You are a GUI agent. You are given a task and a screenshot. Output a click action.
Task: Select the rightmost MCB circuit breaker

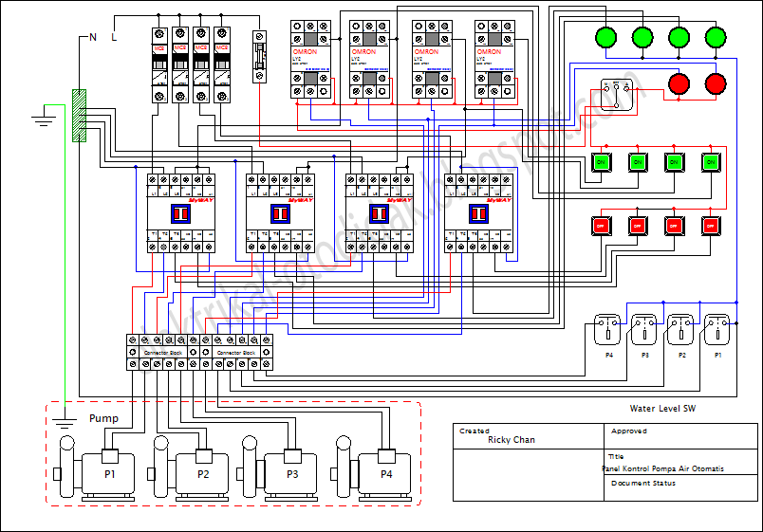point(222,64)
